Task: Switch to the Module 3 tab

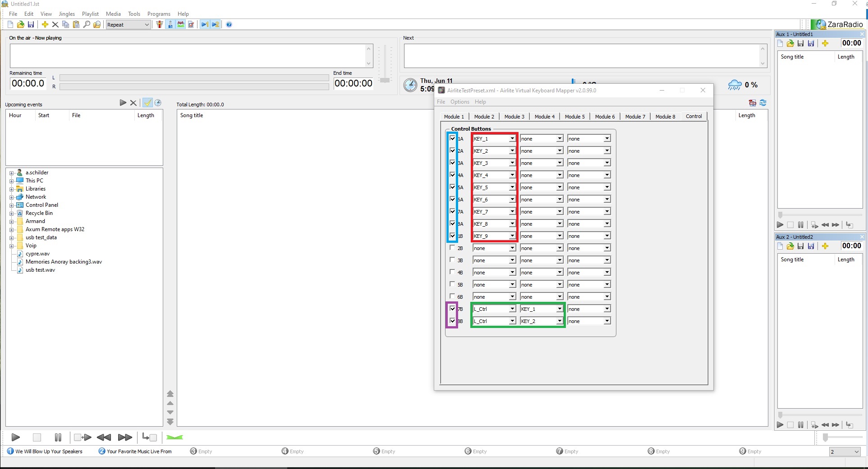Action: [x=514, y=117]
